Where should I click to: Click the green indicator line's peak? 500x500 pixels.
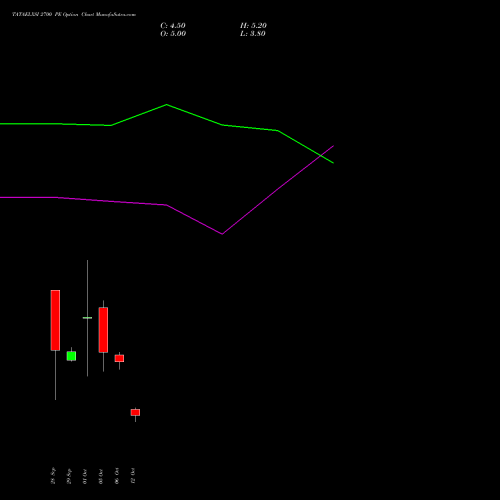click(x=167, y=105)
